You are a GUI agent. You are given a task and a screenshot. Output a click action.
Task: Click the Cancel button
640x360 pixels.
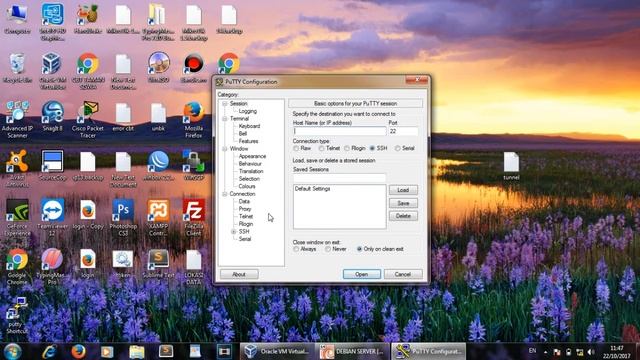coord(402,274)
